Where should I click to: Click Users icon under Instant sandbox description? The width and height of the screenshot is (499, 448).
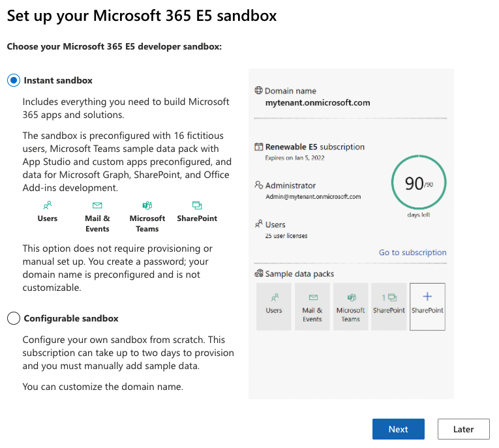pos(48,205)
